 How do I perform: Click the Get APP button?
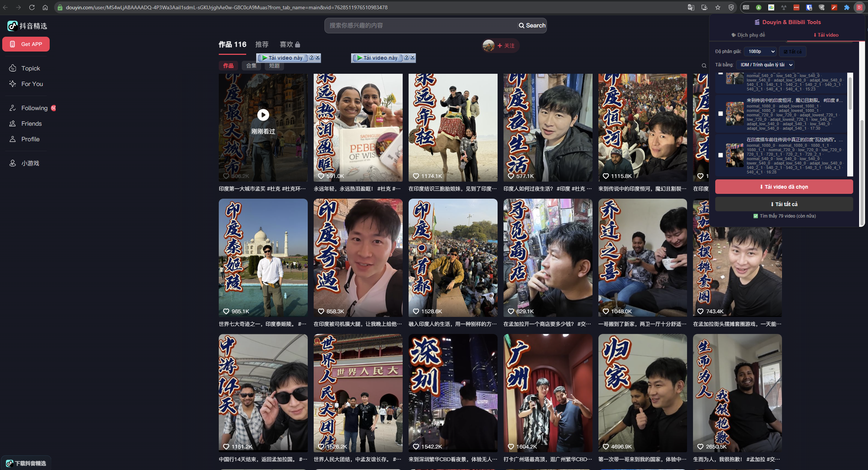[26, 44]
